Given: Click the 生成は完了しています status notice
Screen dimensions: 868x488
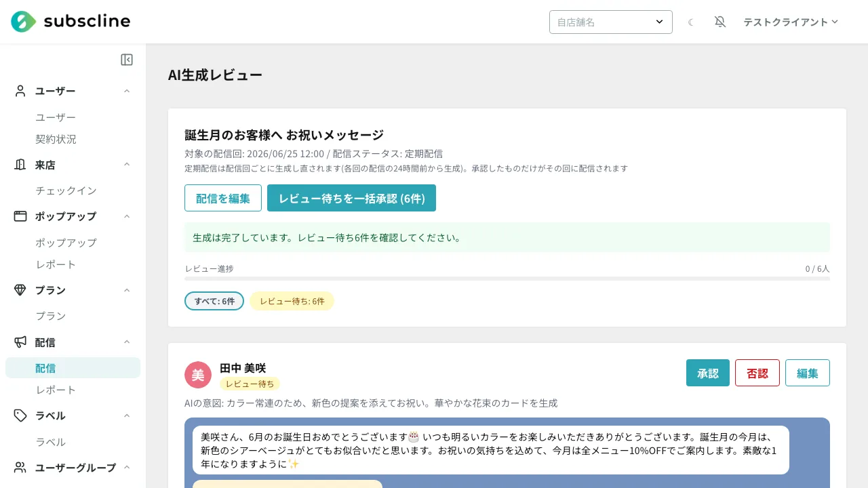Looking at the screenshot, I should point(507,238).
